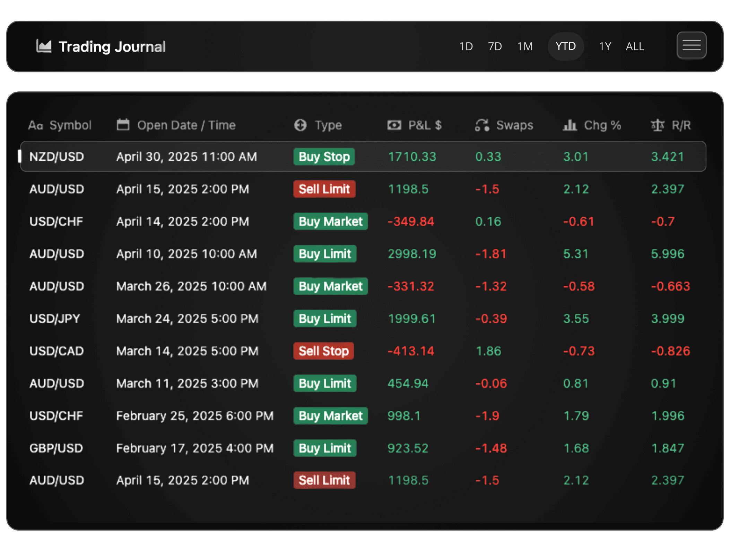Choose the 1M period filter
730x560 pixels.
tap(524, 46)
